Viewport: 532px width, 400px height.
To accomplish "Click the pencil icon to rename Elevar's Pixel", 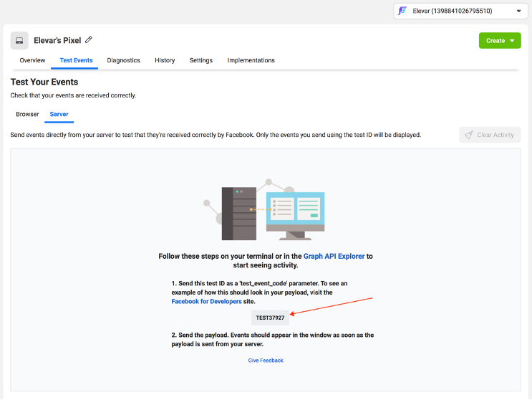I will click(x=89, y=40).
